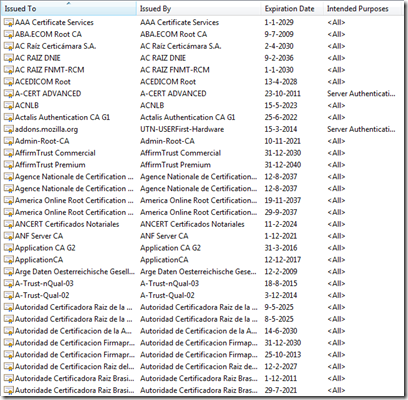This screenshot has height=400, width=408.
Task: Click the certificate icon beside ACNLB
Action: pos(9,106)
